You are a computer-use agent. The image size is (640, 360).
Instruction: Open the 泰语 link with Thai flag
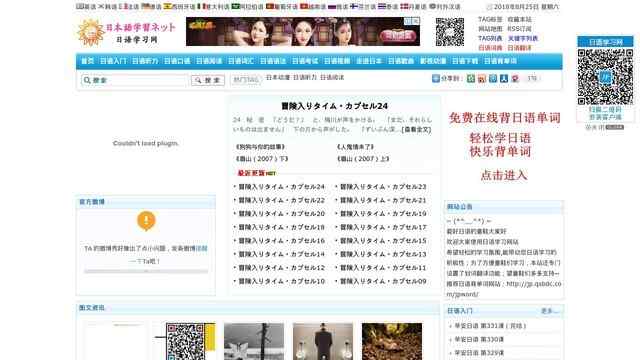(x=388, y=7)
